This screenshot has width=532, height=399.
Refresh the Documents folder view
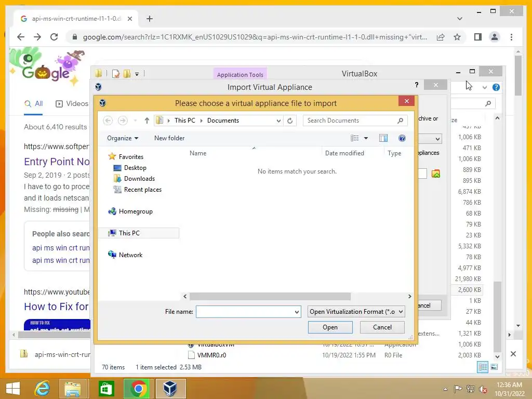[290, 121]
